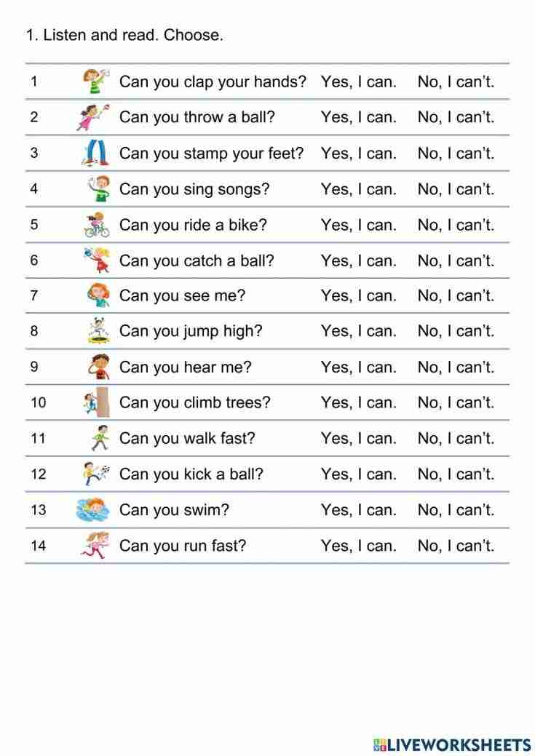The image size is (535, 756).
Task: Click the swimming child icon
Action: coord(93,509)
